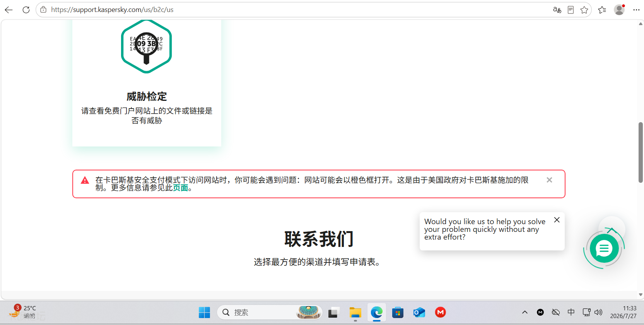The width and height of the screenshot is (644, 325).
Task: Click the scrollbar down arrow
Action: pyautogui.click(x=641, y=294)
